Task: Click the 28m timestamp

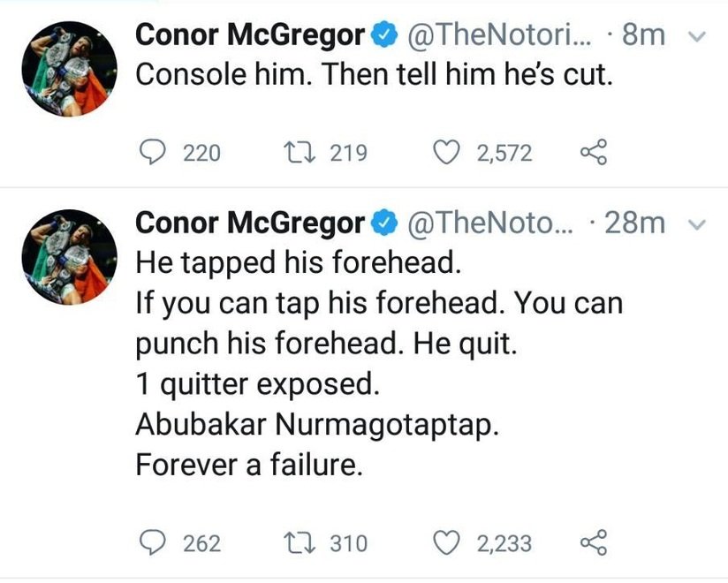Action: pyautogui.click(x=634, y=224)
